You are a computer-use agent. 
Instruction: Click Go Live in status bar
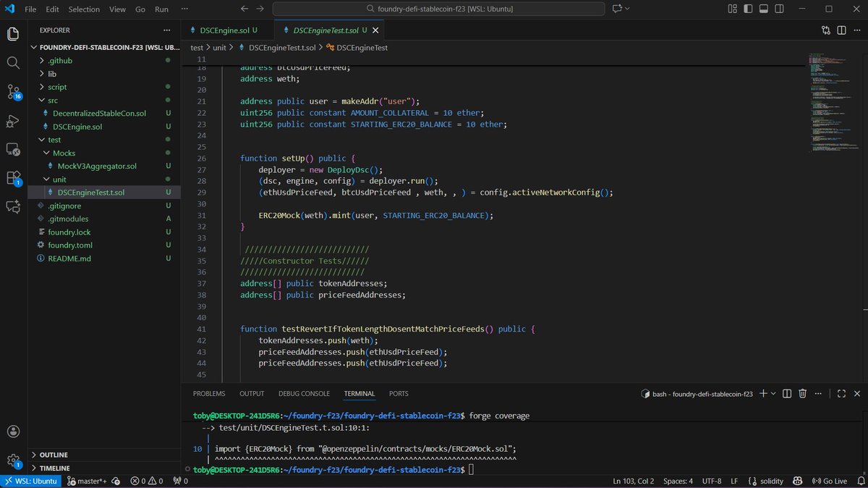coord(830,481)
